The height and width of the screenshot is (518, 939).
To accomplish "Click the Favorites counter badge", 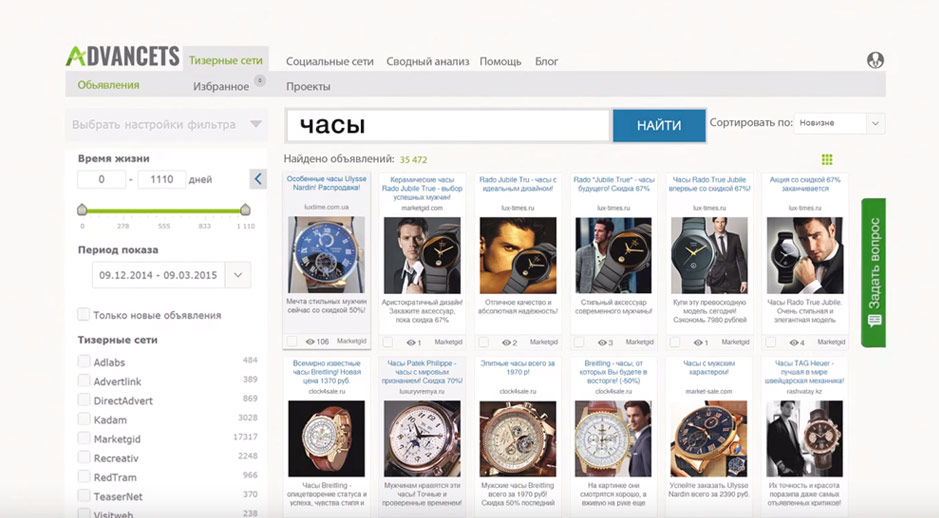I will pos(259,80).
